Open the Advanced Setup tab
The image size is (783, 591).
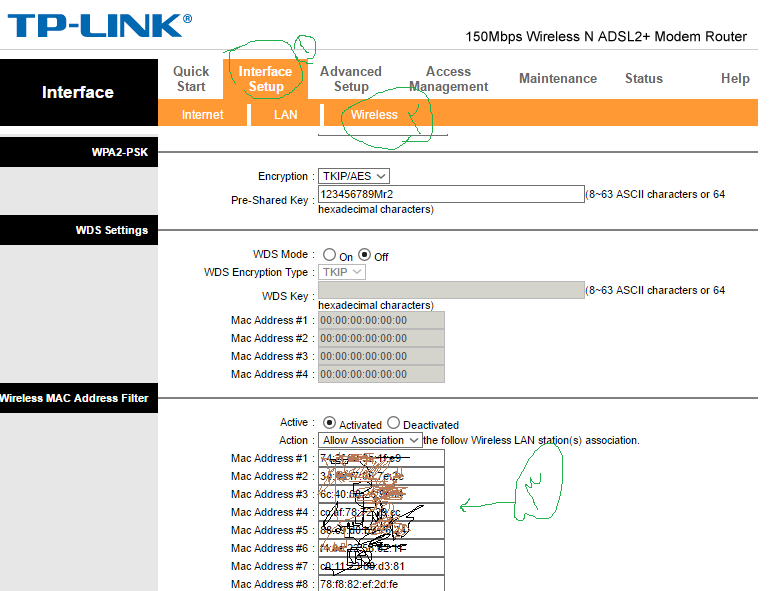(351, 79)
